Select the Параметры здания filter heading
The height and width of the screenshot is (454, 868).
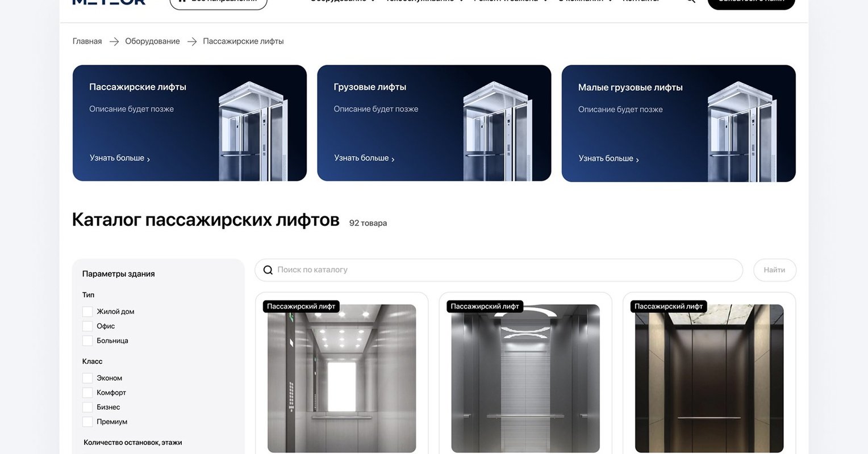tap(119, 274)
